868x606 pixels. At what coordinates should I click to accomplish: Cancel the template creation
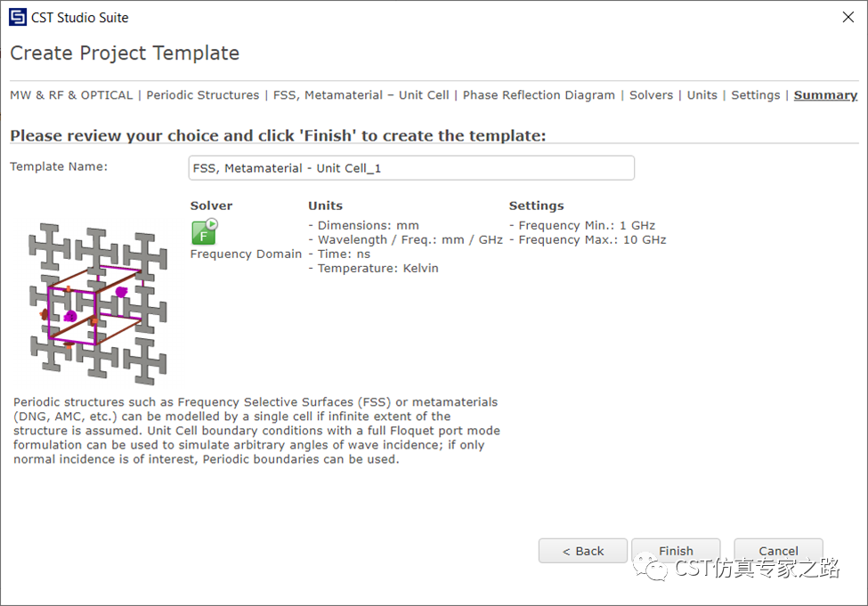pos(778,551)
